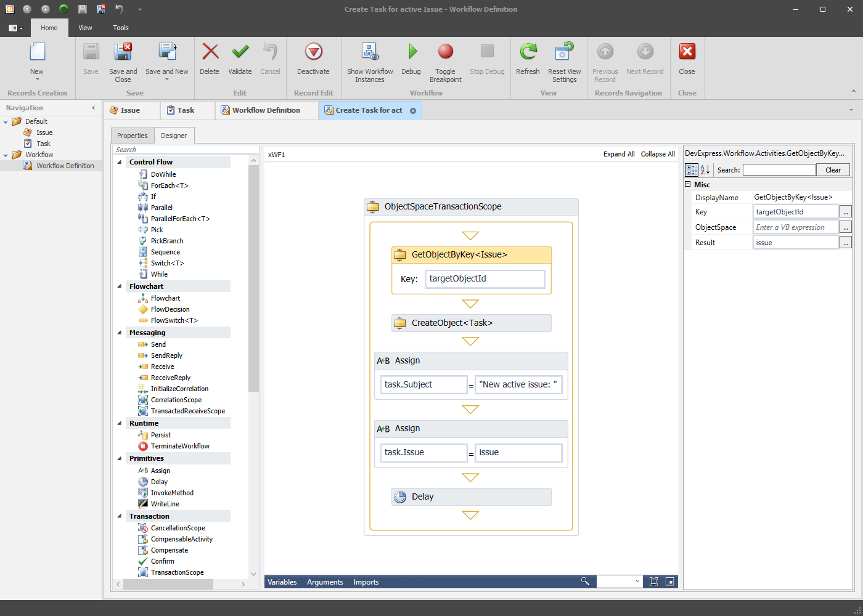Click the Refresh ribbon icon
The image size is (863, 616).
tap(528, 52)
